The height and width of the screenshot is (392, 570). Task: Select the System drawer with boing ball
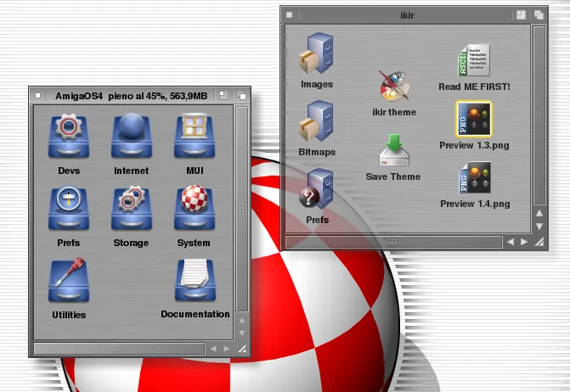(x=193, y=210)
